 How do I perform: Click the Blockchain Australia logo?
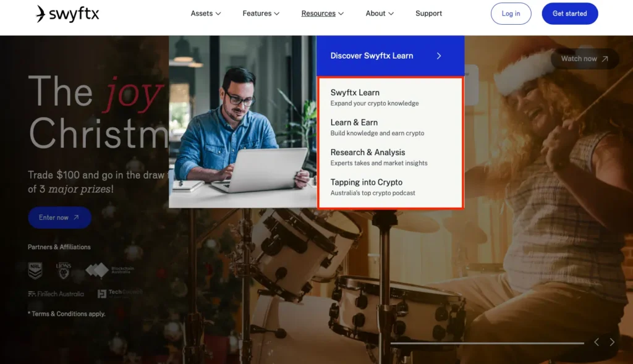tap(110, 270)
